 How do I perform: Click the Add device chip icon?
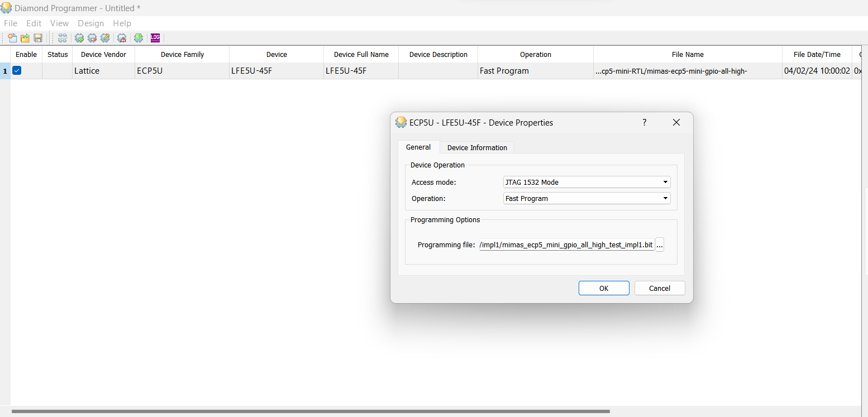[79, 38]
